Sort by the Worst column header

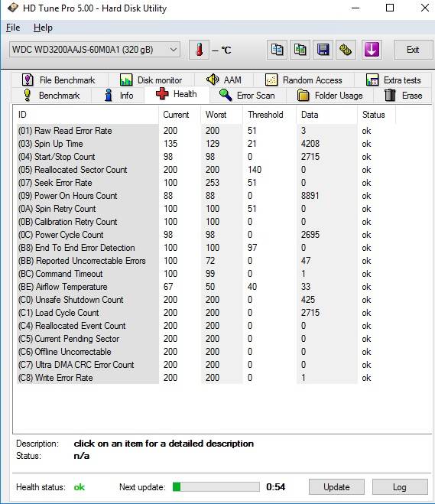tap(222, 115)
